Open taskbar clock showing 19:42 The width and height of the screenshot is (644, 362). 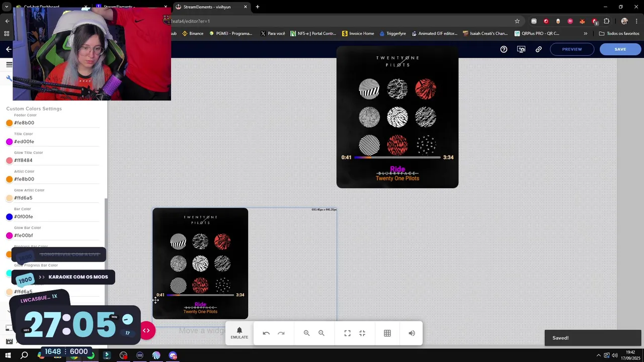pos(630,355)
